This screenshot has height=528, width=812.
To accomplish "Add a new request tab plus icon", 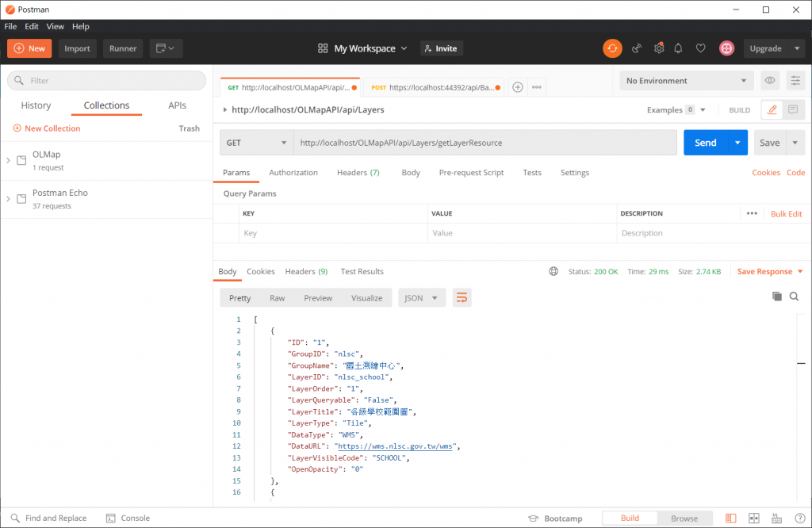I will [517, 87].
